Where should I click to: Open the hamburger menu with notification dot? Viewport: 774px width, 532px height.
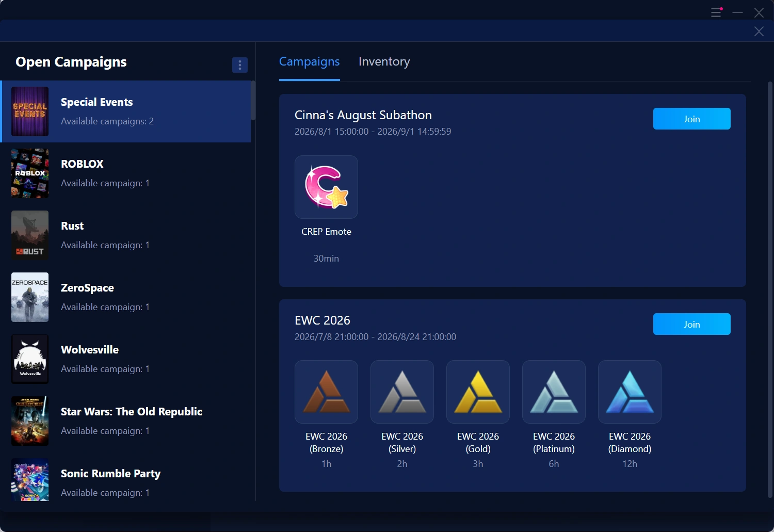(x=716, y=12)
